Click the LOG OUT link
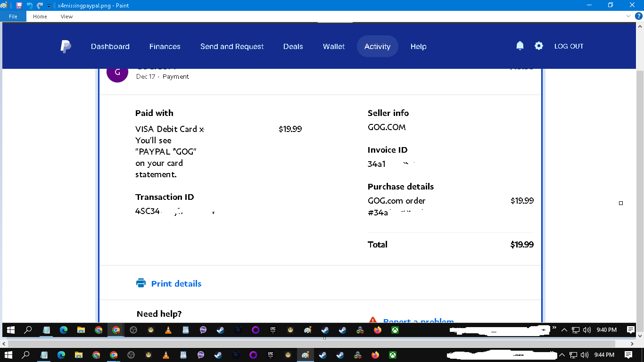This screenshot has width=644, height=362. (569, 46)
